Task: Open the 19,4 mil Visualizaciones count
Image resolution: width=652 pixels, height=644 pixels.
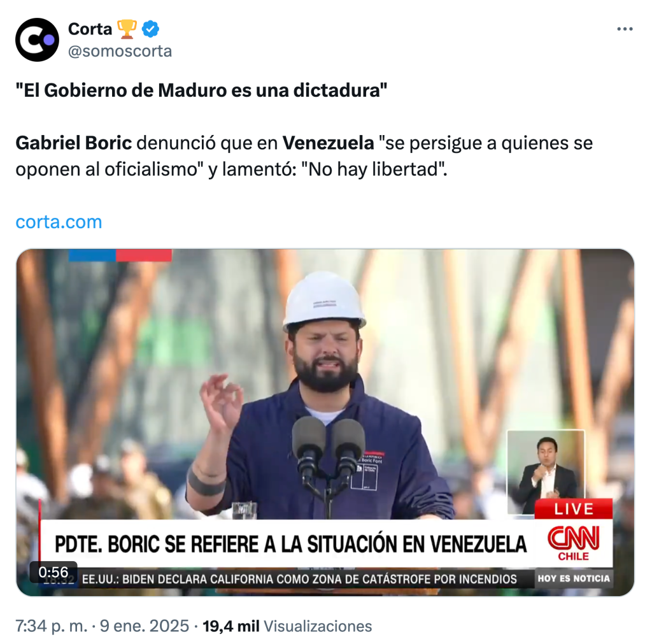Action: pos(287,626)
